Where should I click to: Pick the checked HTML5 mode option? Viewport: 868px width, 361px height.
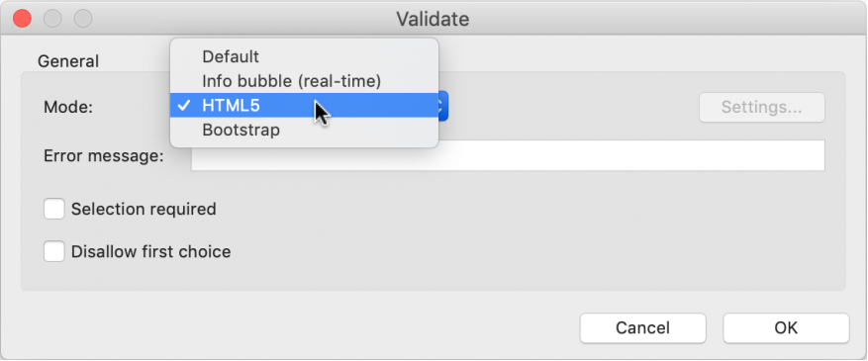tap(304, 106)
